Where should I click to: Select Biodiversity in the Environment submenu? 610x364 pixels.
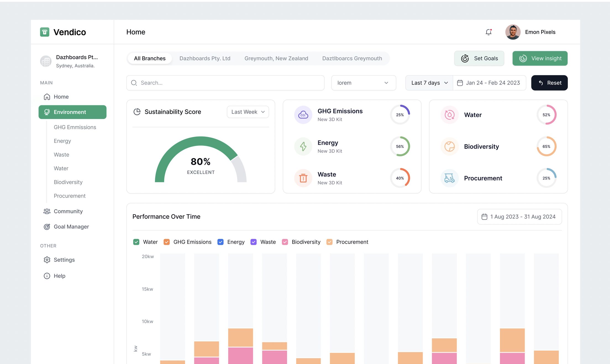pos(68,182)
